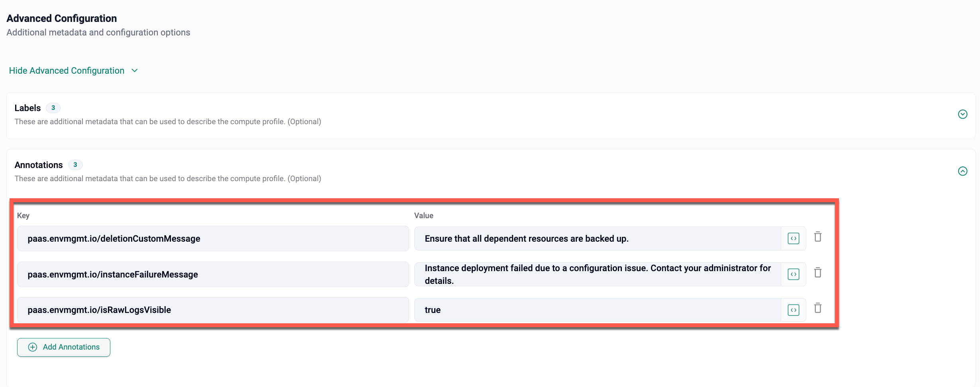Open code editor for isRawLogsVisible value
This screenshot has width=980, height=387.
[793, 310]
